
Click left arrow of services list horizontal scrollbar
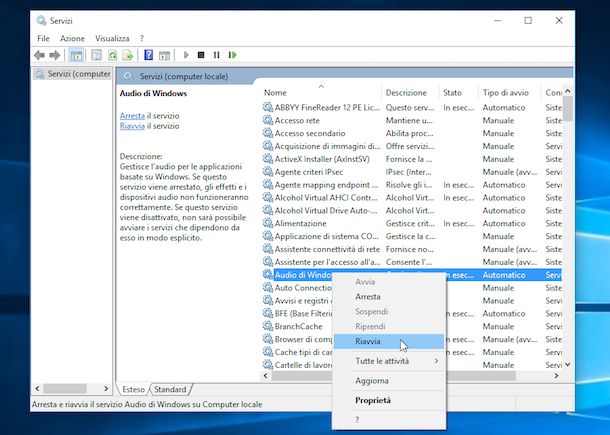pyautogui.click(x=266, y=375)
